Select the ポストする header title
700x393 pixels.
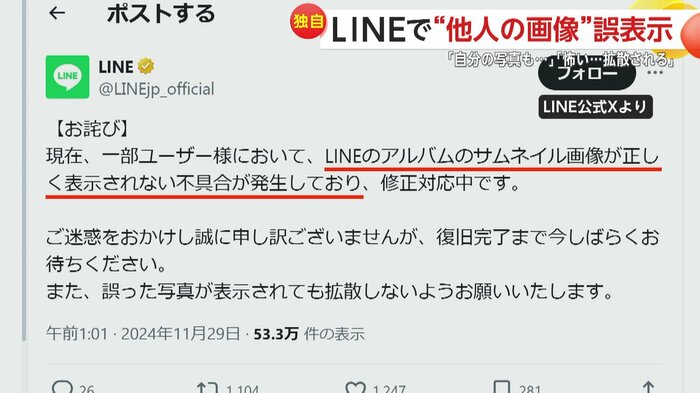click(x=161, y=13)
